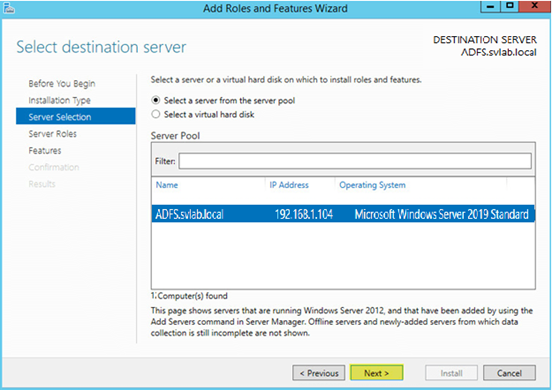Click DESTINATION SERVER ADFS.svlab.local label
Image resolution: width=552 pixels, height=390 pixels.
(x=485, y=46)
